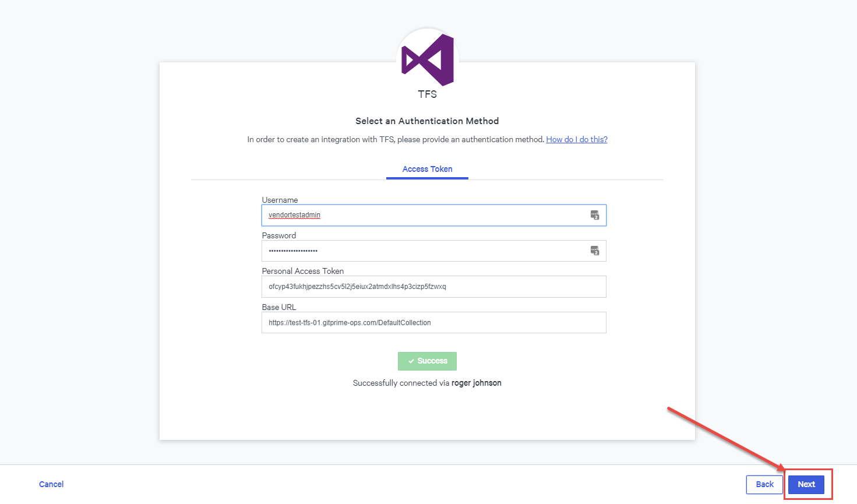Click the password manager icon in Username field

(x=595, y=215)
